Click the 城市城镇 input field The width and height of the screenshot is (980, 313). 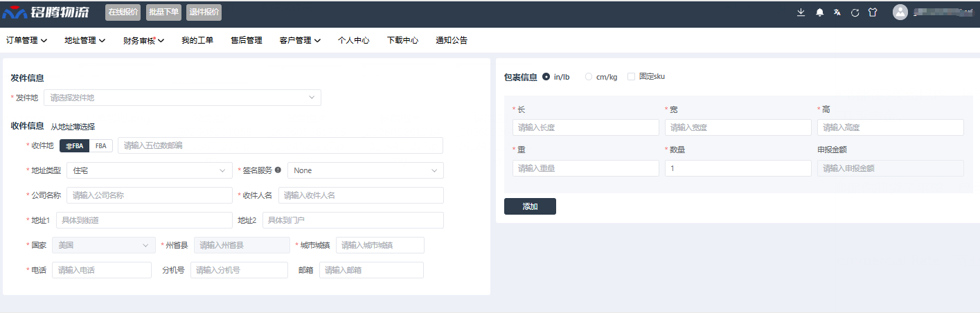coord(380,245)
